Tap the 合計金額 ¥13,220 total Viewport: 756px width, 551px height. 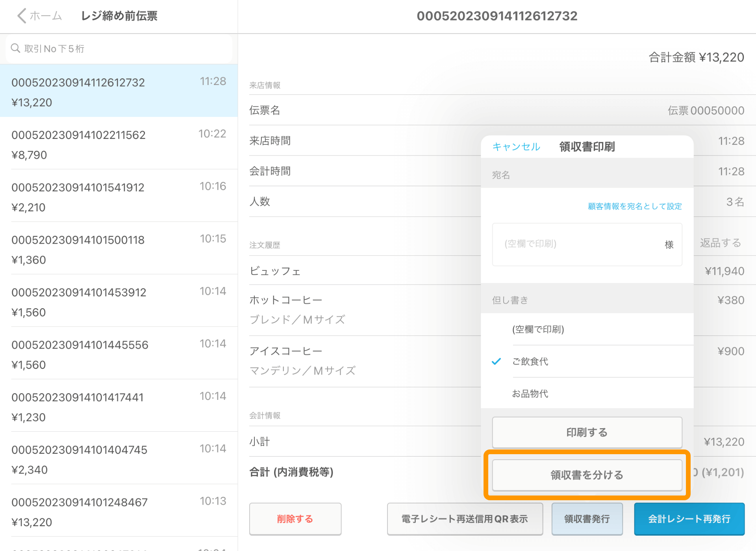tap(696, 57)
